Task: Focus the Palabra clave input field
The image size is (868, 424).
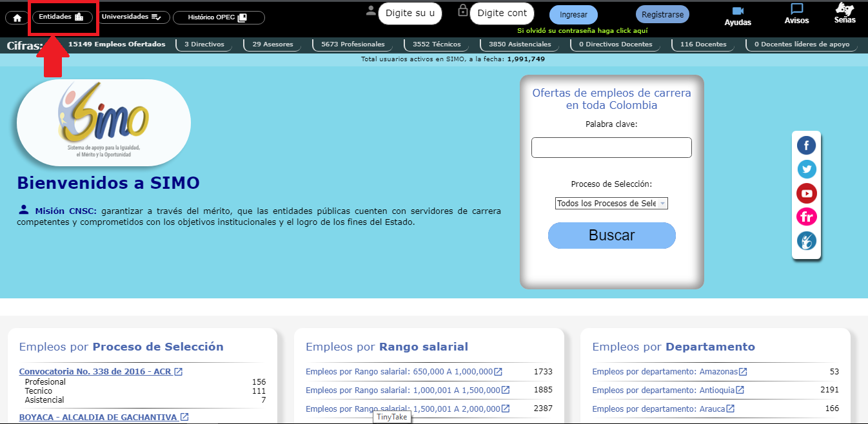Action: point(611,148)
